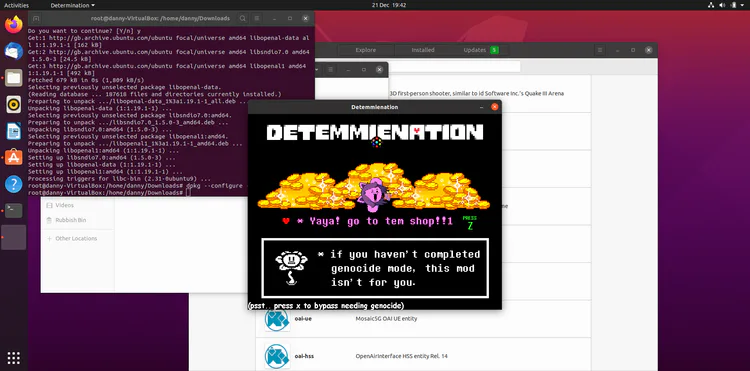
Task: Click the oai-ue package icon
Action: pyautogui.click(x=277, y=319)
